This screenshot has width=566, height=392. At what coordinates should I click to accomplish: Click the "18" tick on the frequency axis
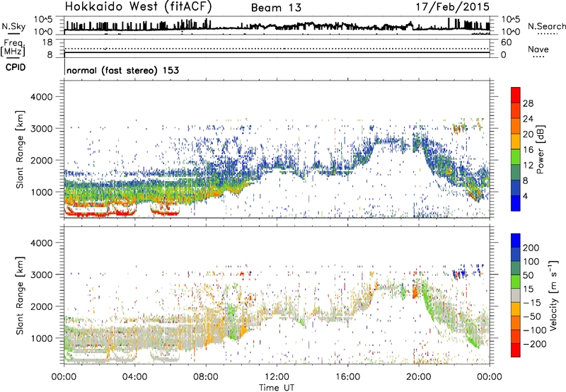point(47,42)
